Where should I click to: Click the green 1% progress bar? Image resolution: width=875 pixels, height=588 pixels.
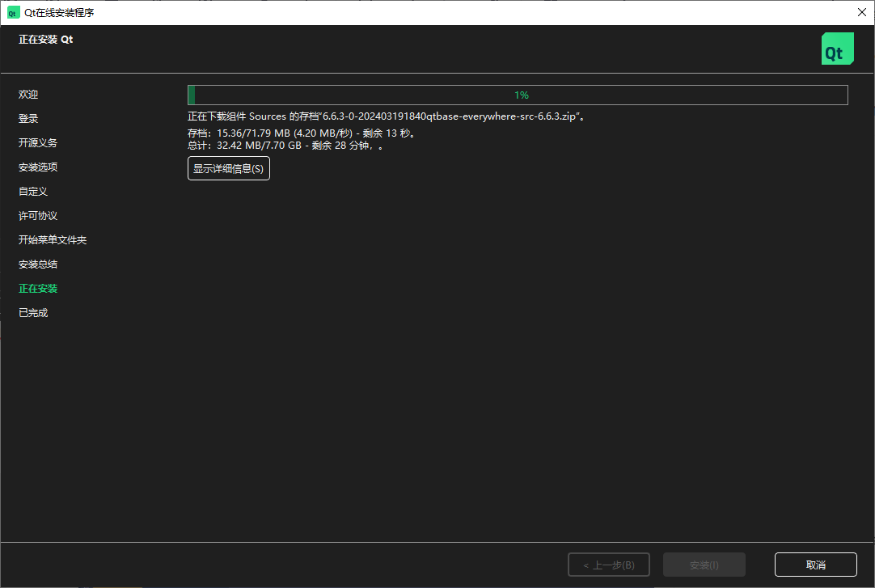click(x=518, y=95)
